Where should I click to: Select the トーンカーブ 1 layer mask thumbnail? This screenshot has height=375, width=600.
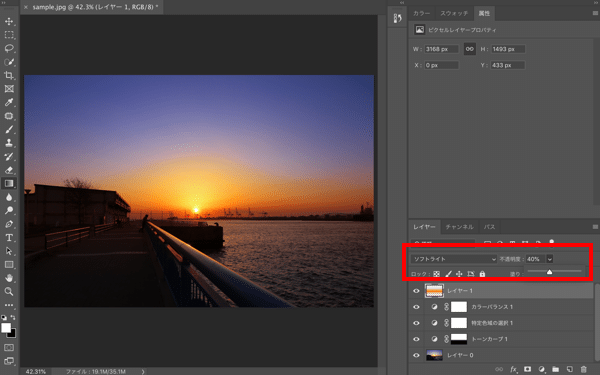pos(459,339)
